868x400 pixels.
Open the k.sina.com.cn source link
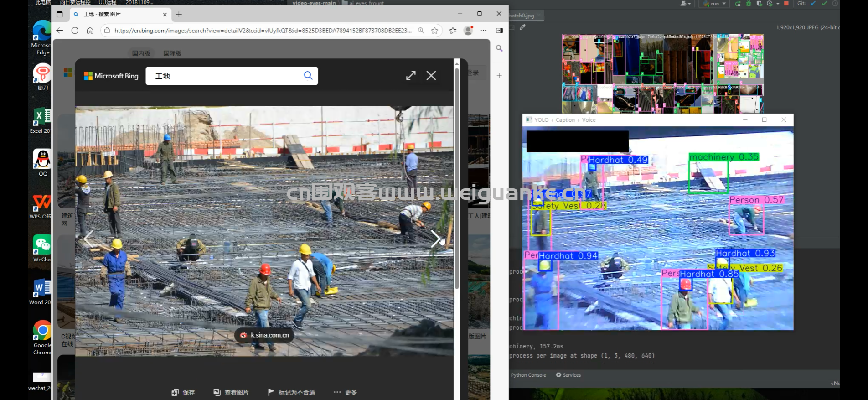tap(264, 335)
